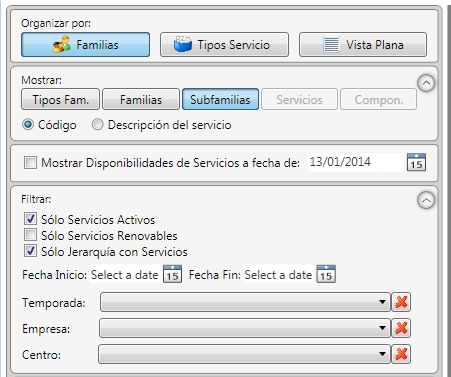
Task: Open the Empresa dropdown
Action: click(x=245, y=328)
